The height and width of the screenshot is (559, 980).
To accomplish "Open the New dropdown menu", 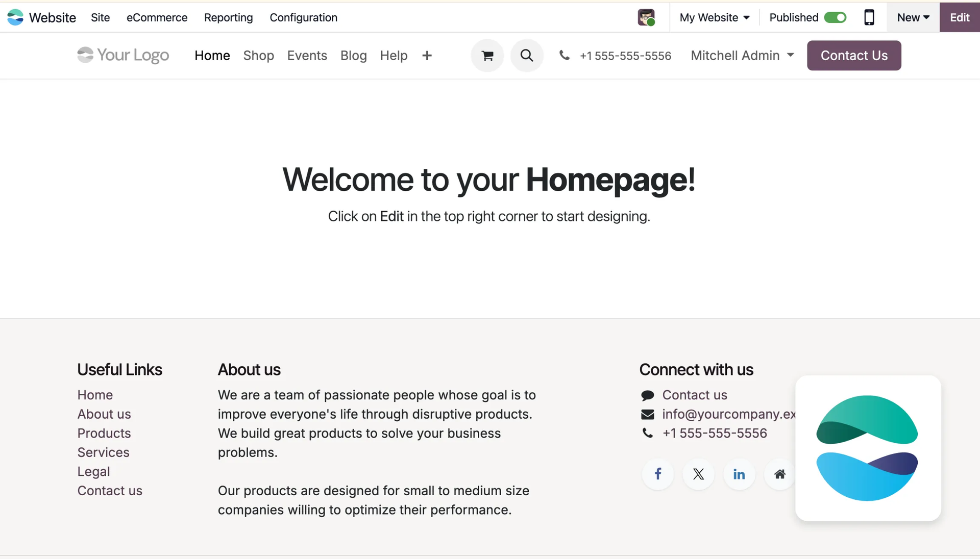I will [x=913, y=17].
